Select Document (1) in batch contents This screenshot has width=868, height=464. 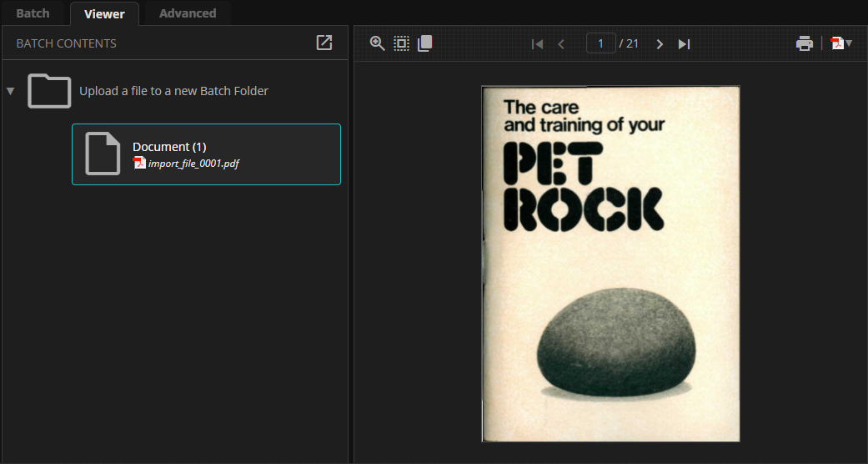(206, 154)
